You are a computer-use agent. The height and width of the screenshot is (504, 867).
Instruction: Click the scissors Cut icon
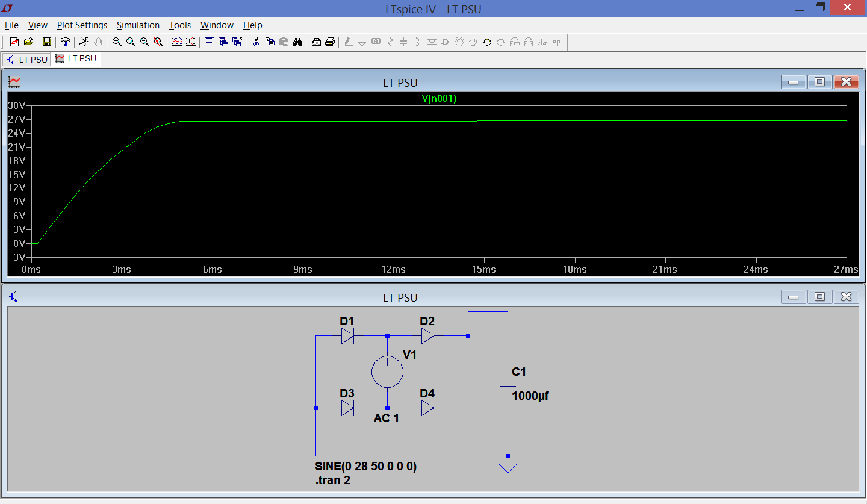pos(256,42)
